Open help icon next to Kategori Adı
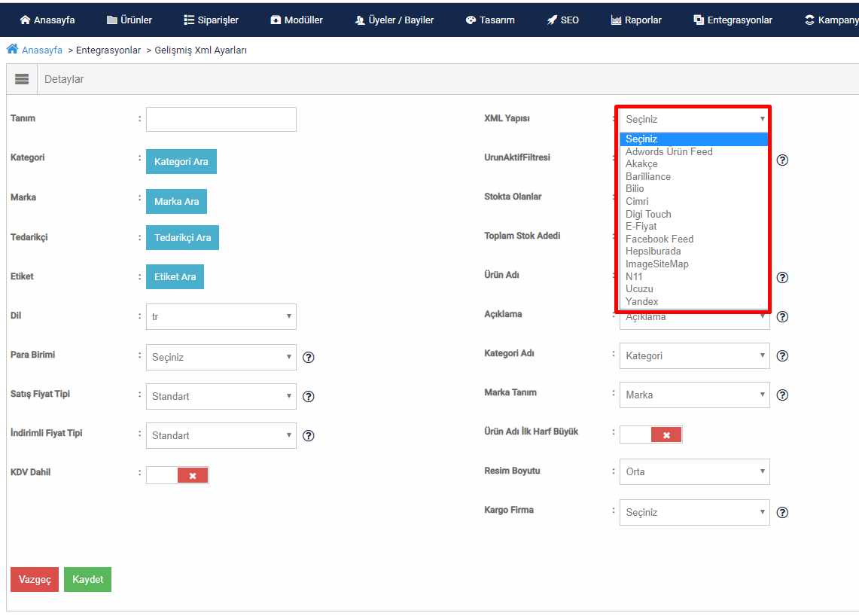Image resolution: width=859 pixels, height=616 pixels. (782, 355)
